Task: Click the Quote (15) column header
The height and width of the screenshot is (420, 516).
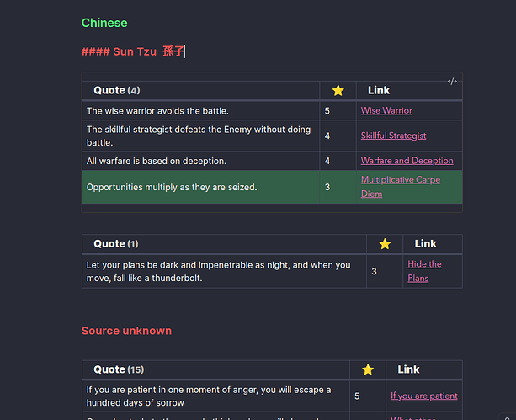Action: 119,369
